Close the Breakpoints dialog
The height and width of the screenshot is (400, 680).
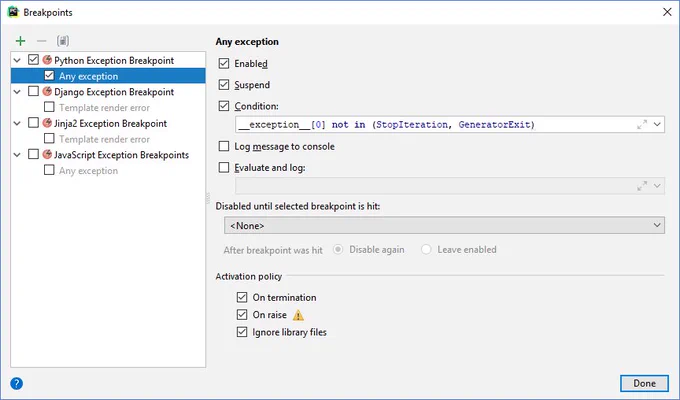667,12
